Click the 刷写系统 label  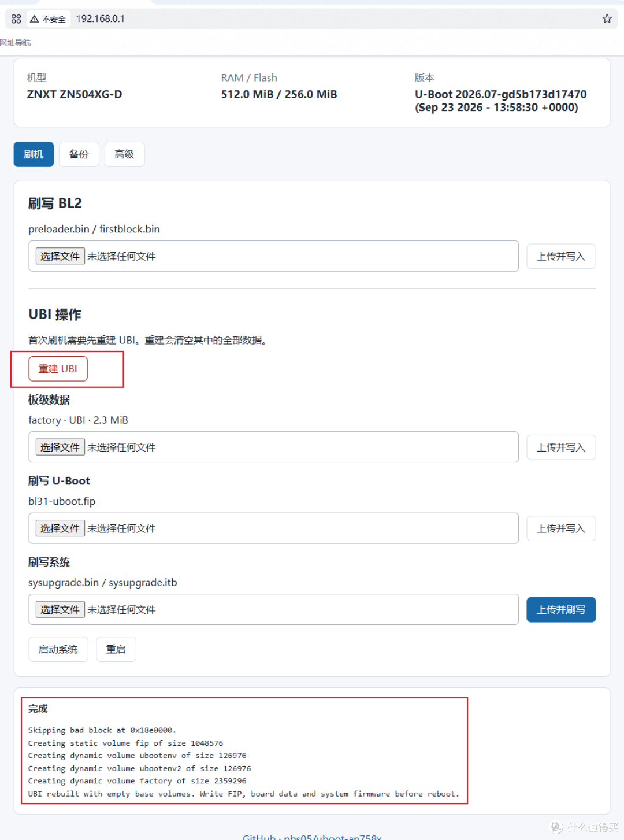pyautogui.click(x=49, y=562)
